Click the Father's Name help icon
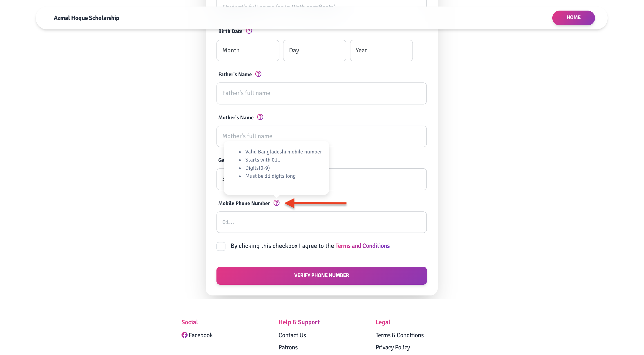Screen dimensions: 644x355 (x=258, y=74)
